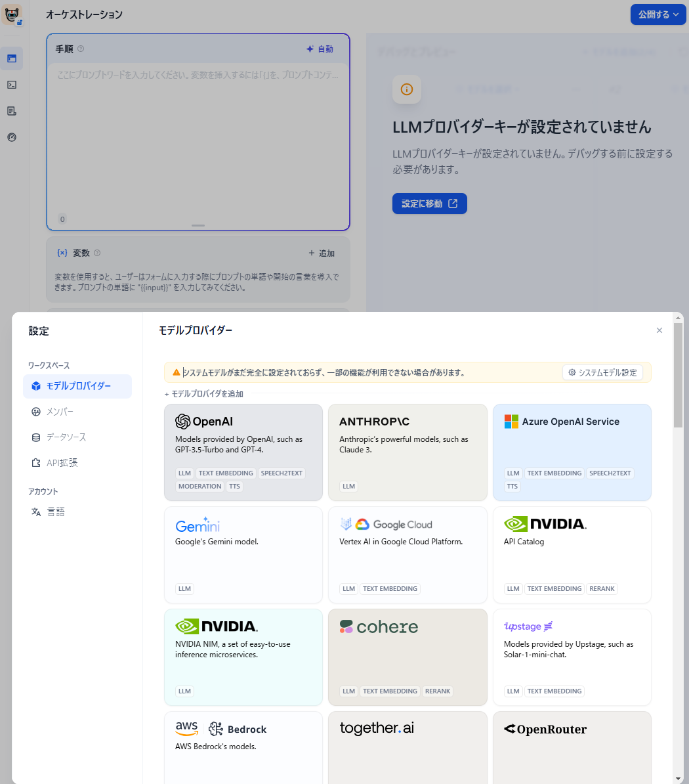Click the orange info icon above warning title
Image resolution: width=689 pixels, height=784 pixels.
tap(407, 89)
